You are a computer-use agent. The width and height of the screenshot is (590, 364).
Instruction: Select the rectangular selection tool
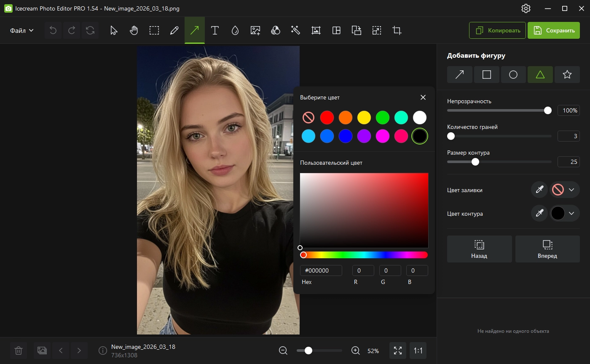(x=154, y=30)
